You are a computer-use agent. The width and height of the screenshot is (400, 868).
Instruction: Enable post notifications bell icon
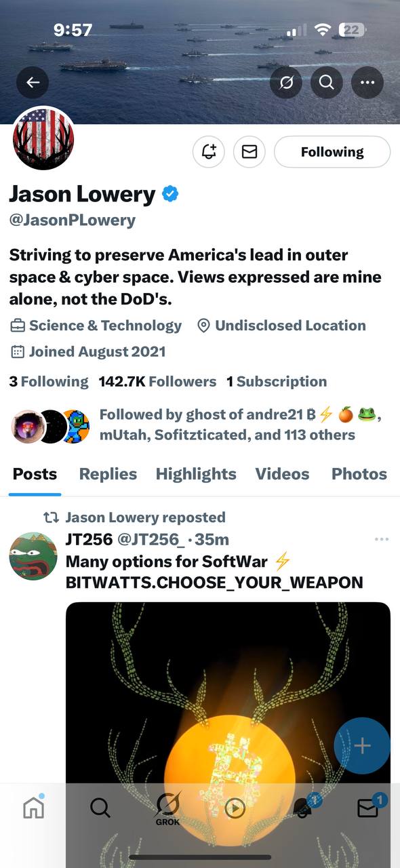(209, 152)
